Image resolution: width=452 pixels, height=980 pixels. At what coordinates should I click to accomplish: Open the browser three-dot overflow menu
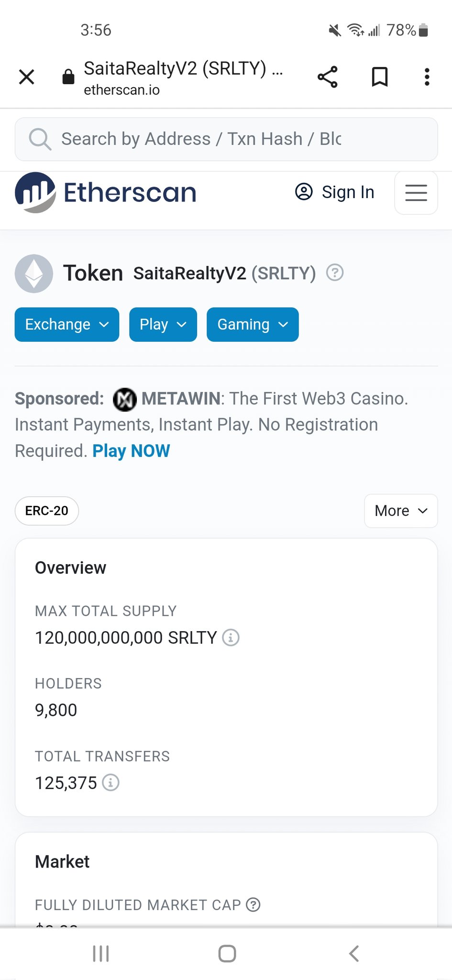pos(427,77)
